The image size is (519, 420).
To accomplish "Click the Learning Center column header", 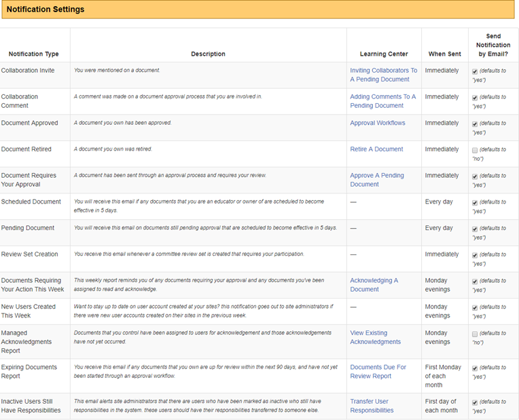I will click(x=384, y=54).
